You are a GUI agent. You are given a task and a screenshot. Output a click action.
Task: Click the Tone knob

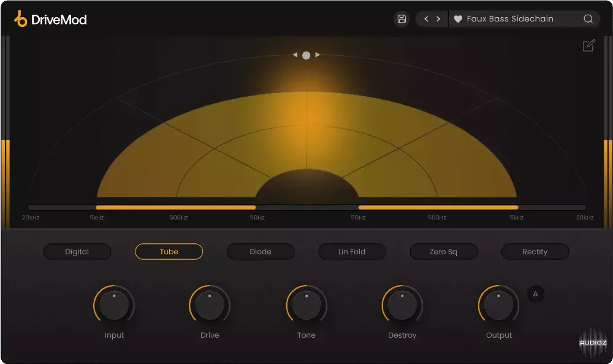point(306,305)
